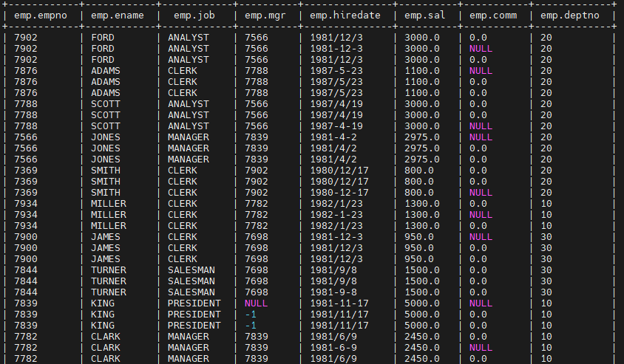Click NULL comm in the 1982-1-23 MILLER row
The width and height of the screenshot is (624, 364).
pos(481,215)
